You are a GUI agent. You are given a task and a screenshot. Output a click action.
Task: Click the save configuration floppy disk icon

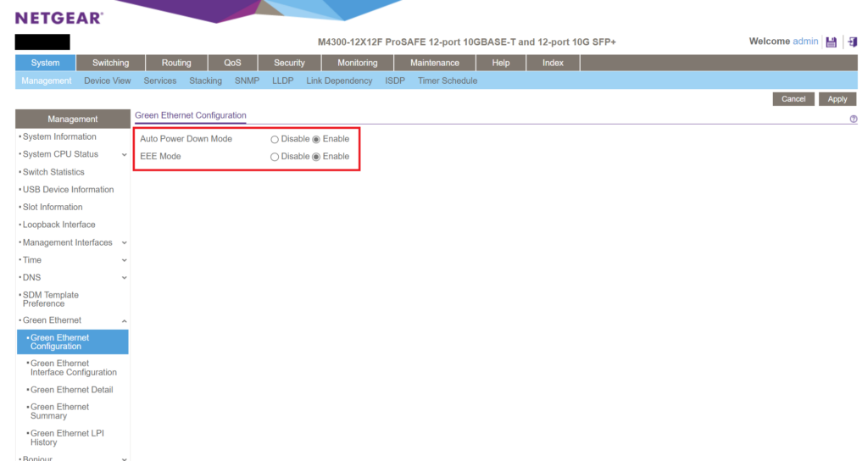coord(832,42)
